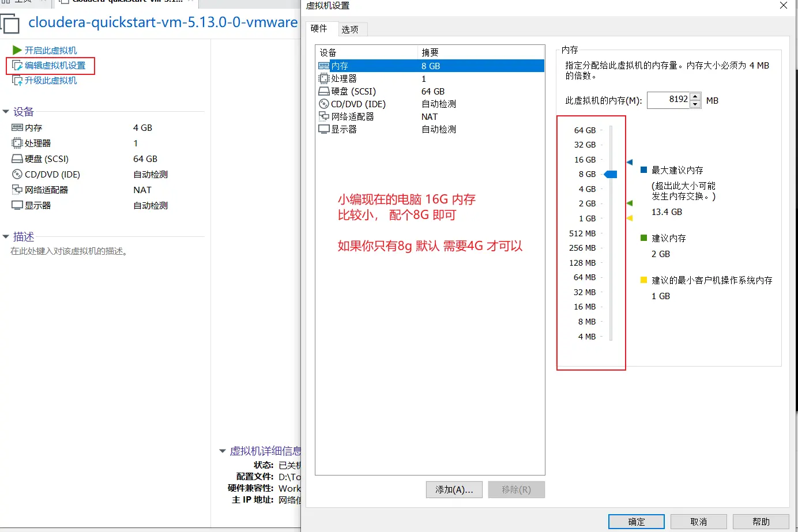Click yellow minimum guest OS memory marker
798x532 pixels.
(x=630, y=218)
